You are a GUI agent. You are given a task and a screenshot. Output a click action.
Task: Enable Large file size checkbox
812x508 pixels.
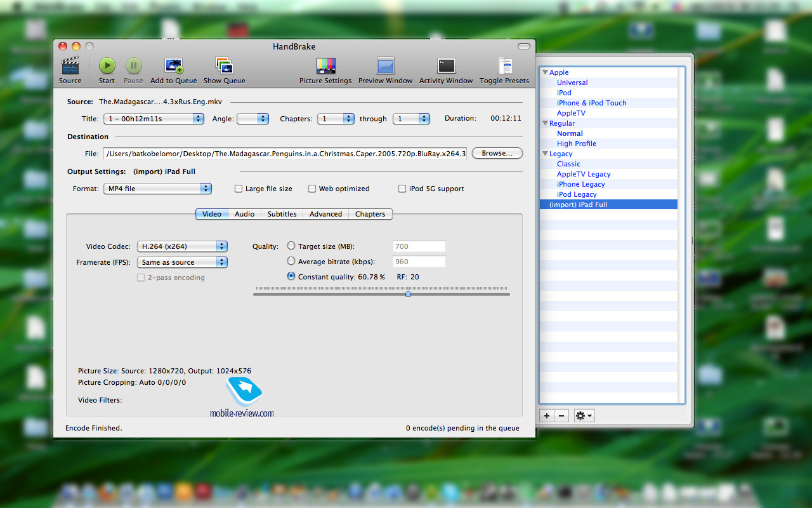click(x=239, y=189)
